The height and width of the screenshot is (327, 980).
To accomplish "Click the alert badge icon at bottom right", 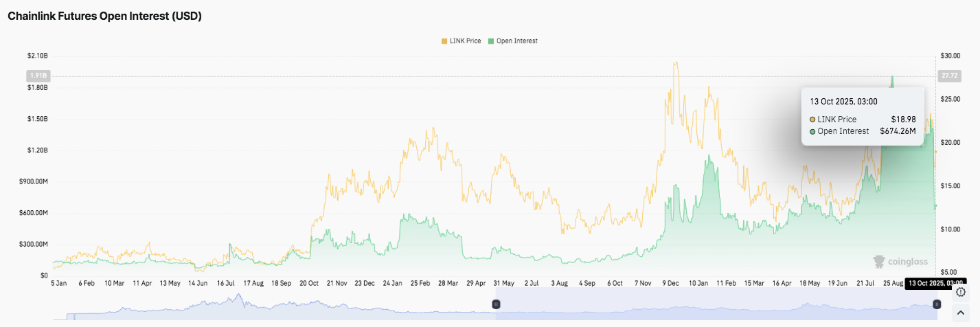I will [x=961, y=293].
